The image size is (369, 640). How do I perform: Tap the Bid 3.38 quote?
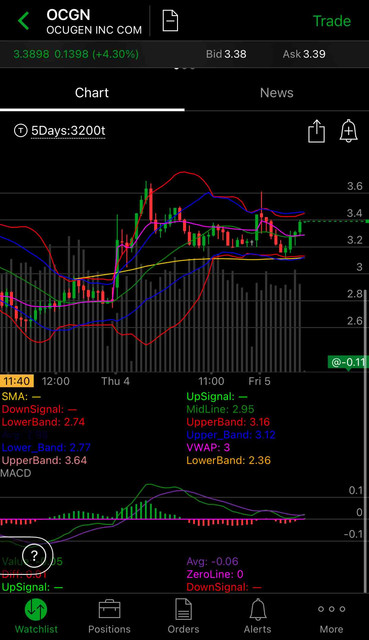(x=226, y=54)
